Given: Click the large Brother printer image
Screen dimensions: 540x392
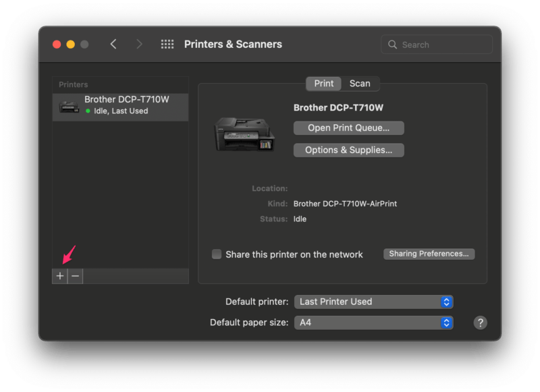Looking at the screenshot, I should [x=244, y=134].
